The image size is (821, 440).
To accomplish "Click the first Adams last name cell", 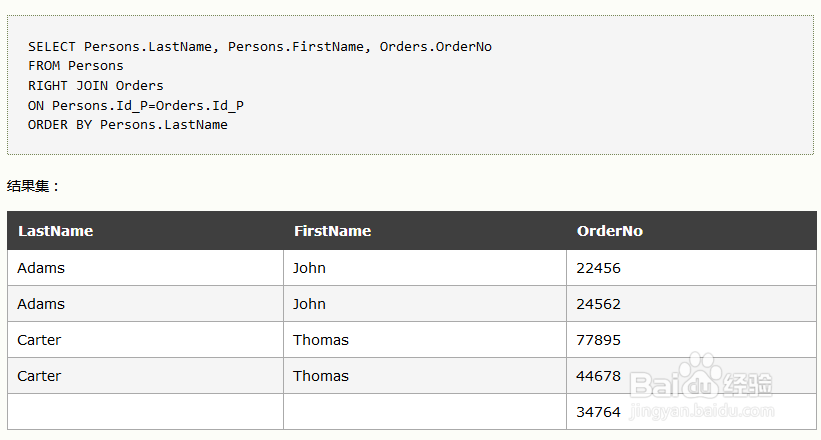I will click(146, 268).
